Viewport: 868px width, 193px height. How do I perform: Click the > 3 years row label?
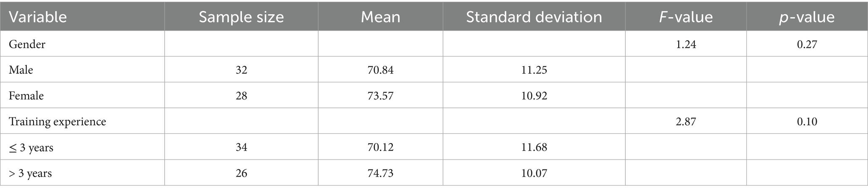[x=30, y=173]
